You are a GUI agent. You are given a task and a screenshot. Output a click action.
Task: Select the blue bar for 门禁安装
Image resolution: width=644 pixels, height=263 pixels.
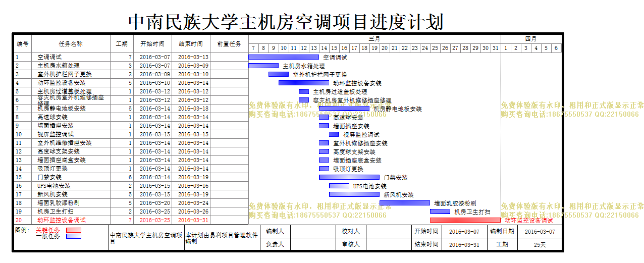click(349, 177)
